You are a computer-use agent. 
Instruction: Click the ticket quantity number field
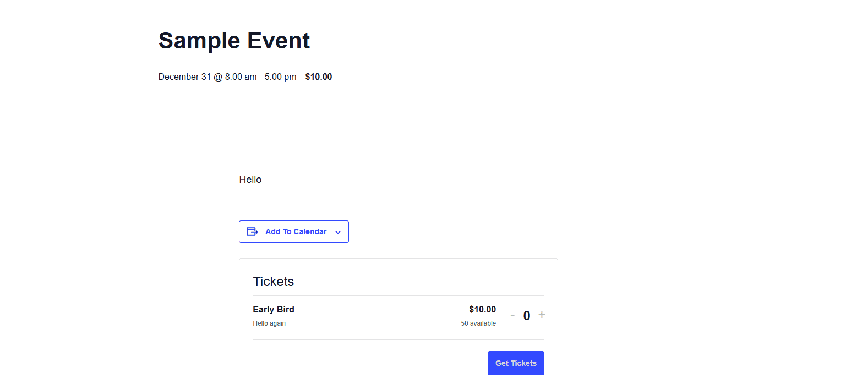[x=527, y=316]
